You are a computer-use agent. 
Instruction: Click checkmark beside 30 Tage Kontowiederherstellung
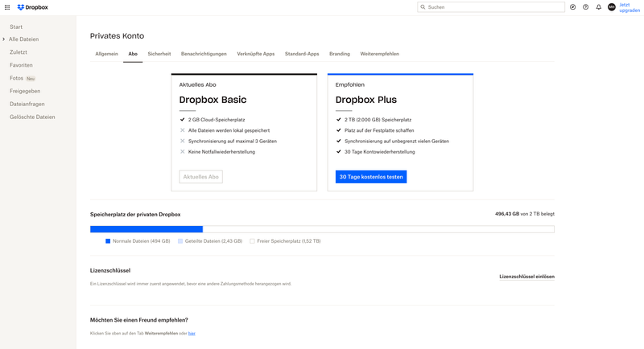click(338, 152)
